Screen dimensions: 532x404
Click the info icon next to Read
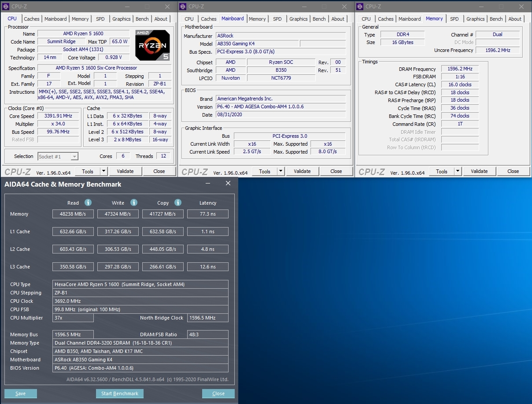point(88,202)
